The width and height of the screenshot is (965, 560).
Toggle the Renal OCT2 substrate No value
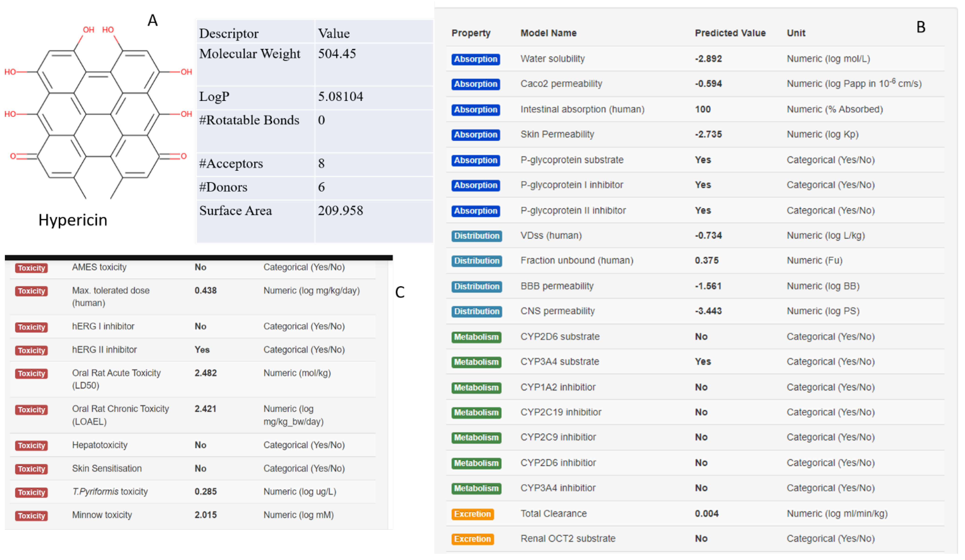pyautogui.click(x=701, y=539)
